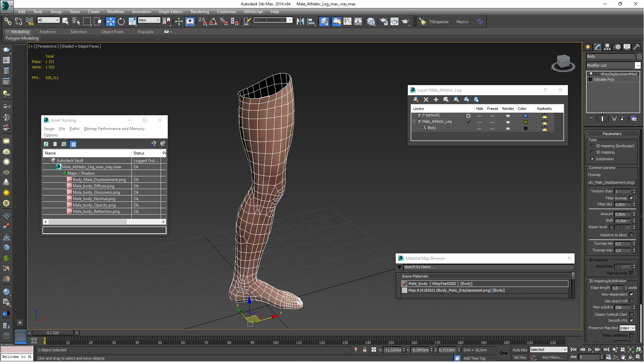
Task: Toggle View-dependent checkbox
Action: [x=631, y=294]
